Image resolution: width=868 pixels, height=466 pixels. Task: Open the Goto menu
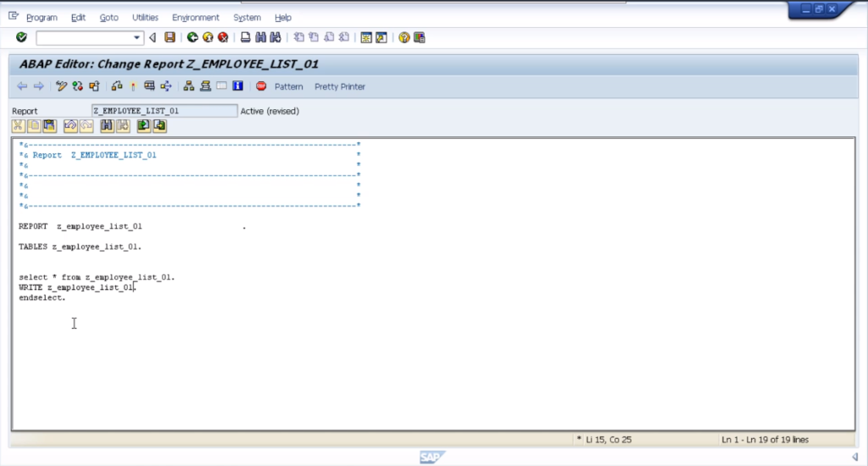click(109, 18)
